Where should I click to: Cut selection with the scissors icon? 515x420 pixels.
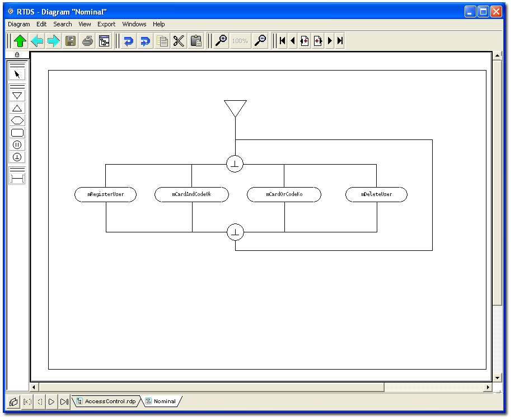[179, 41]
